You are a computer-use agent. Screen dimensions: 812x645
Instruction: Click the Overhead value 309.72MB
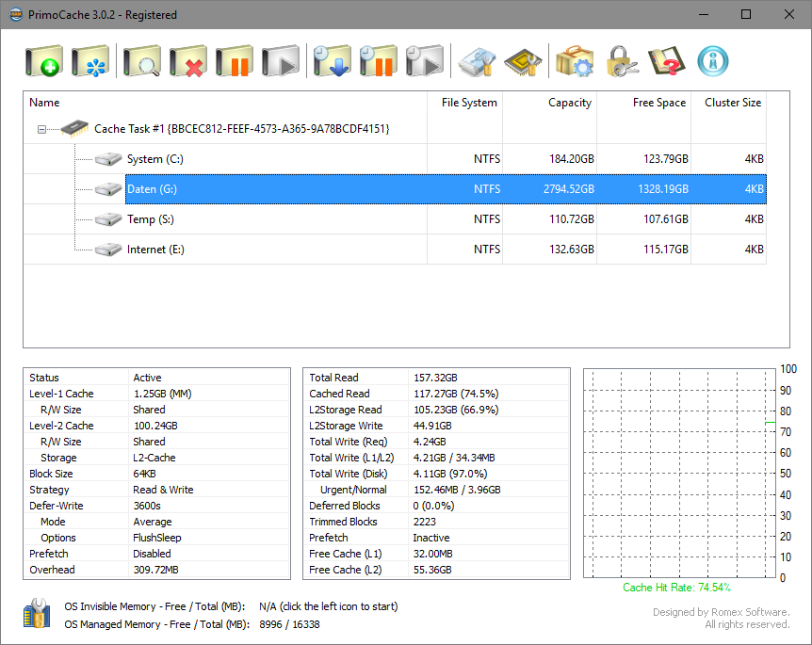(x=155, y=570)
